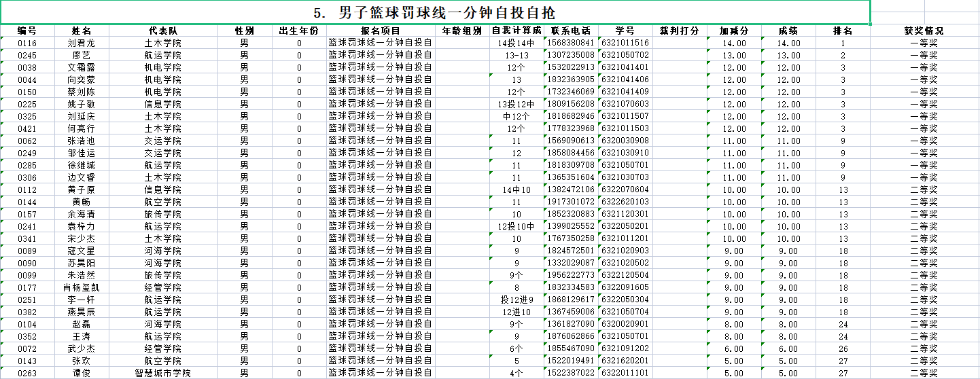Click the 获奖情况 header cell
980x379 pixels.
click(924, 31)
